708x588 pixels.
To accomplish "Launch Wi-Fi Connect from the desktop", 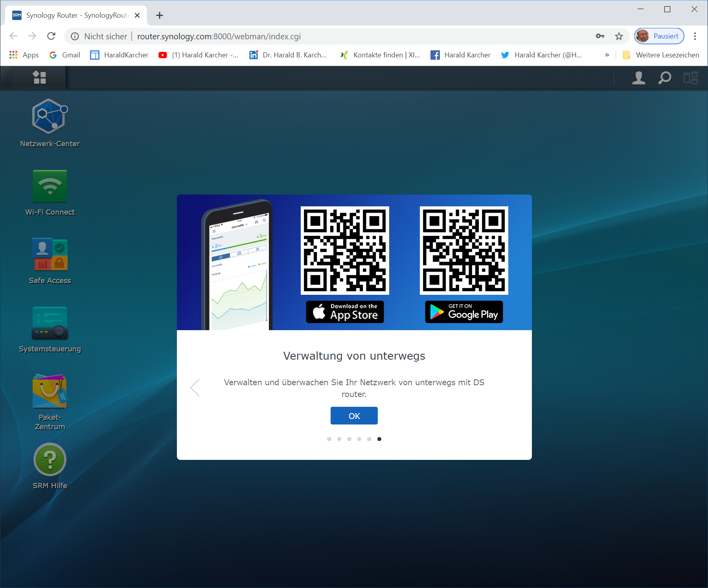I will (x=50, y=186).
